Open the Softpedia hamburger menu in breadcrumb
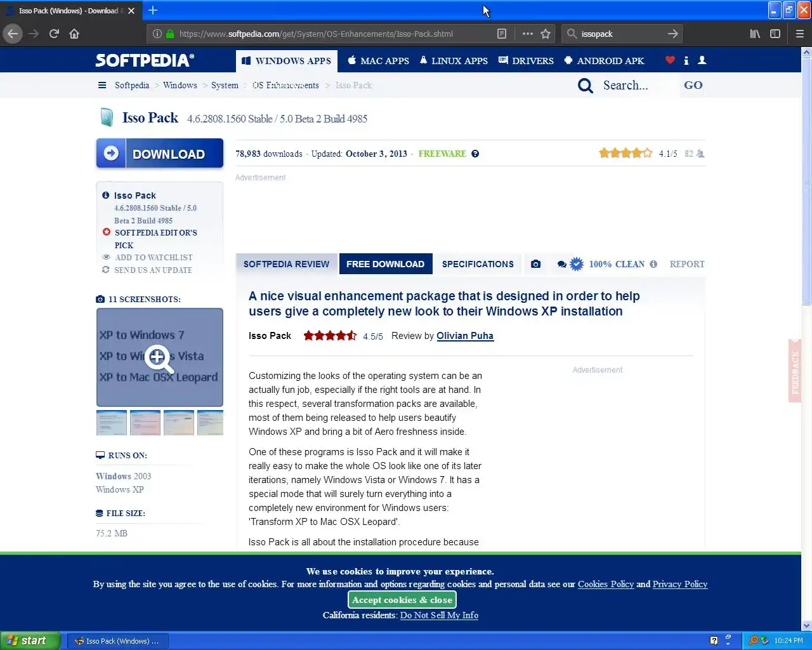This screenshot has height=650, width=812. (102, 85)
